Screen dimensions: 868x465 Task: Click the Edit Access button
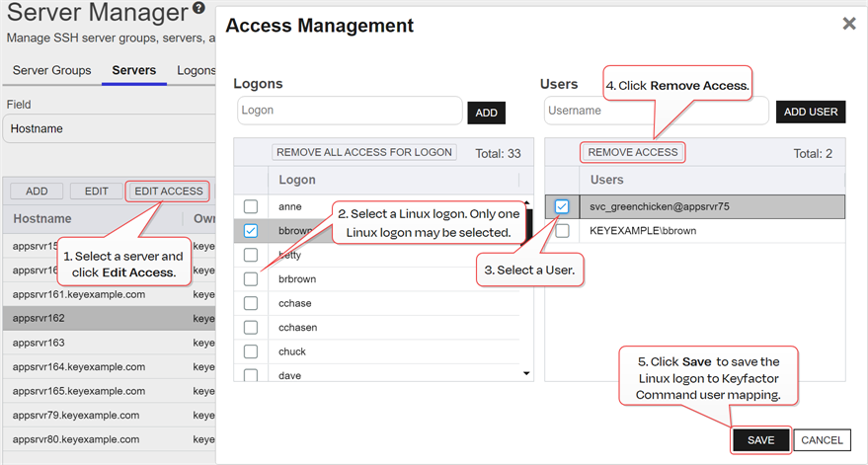coord(168,192)
